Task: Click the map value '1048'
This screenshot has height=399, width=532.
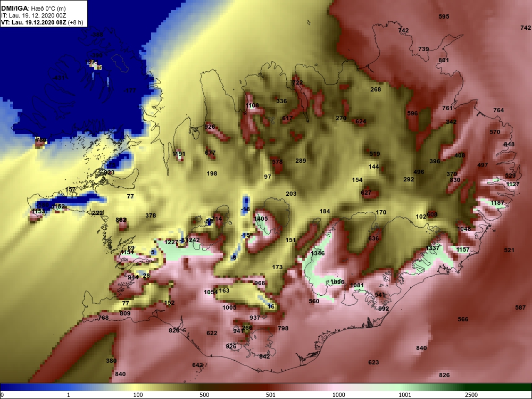Action: 464,229
